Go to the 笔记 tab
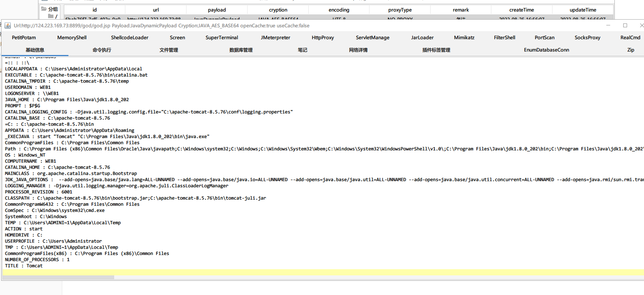The width and height of the screenshot is (644, 295). point(303,50)
